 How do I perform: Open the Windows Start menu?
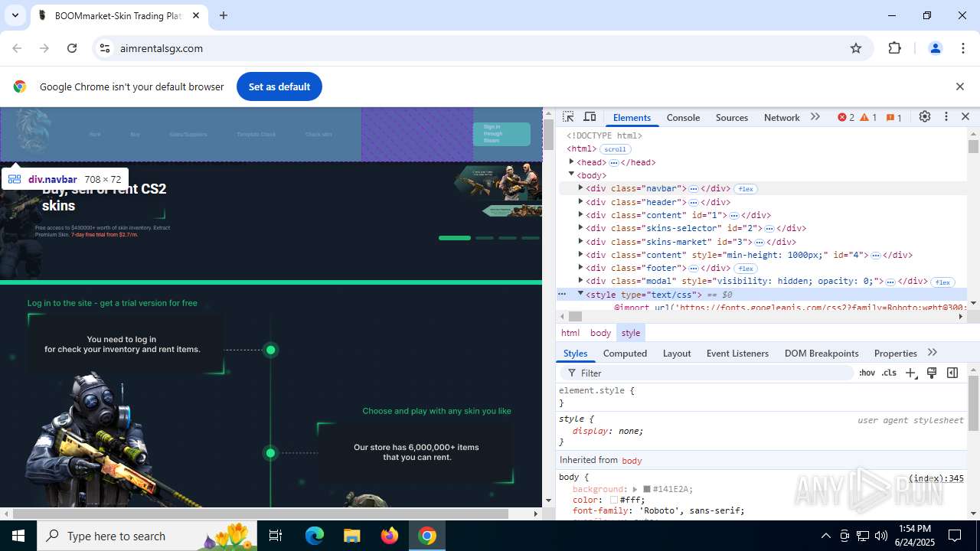[x=18, y=536]
